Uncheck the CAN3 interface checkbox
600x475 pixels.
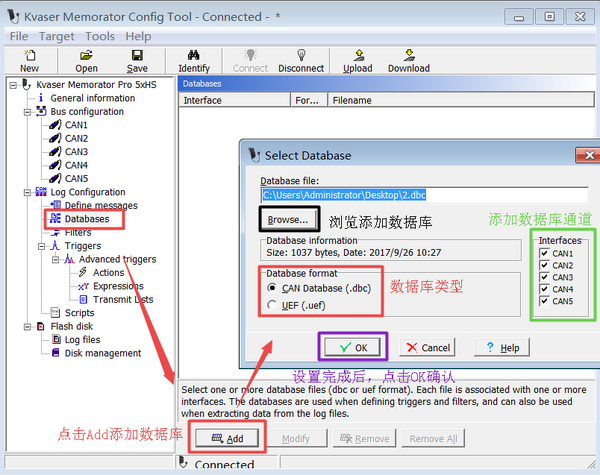click(544, 277)
